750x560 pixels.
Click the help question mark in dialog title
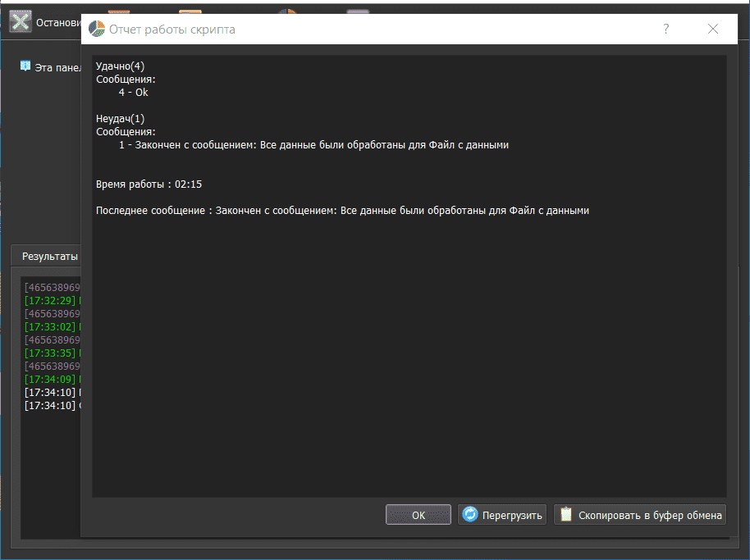665,30
